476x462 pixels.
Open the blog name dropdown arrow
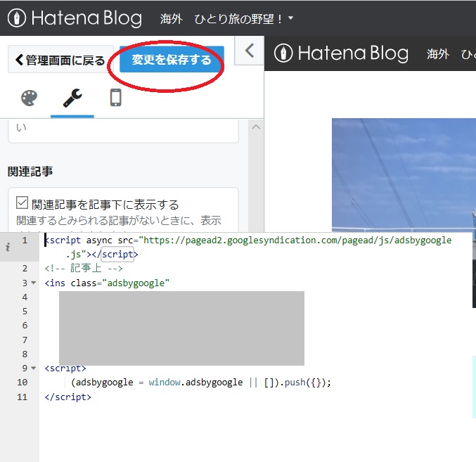point(290,18)
